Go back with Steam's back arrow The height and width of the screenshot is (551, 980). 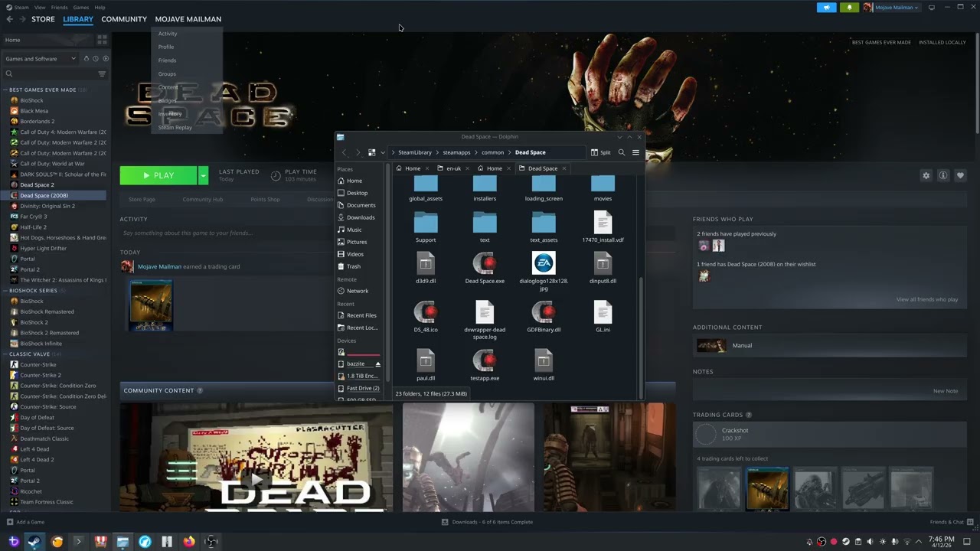[x=11, y=19]
